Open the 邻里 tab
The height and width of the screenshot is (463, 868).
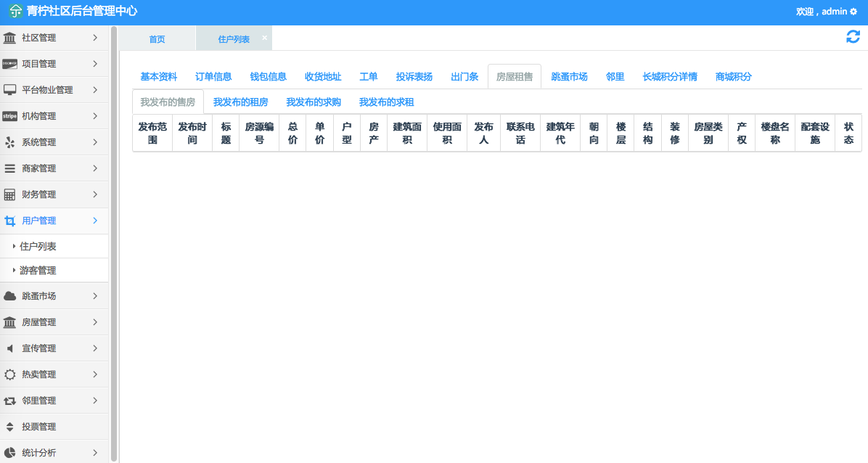pos(615,76)
